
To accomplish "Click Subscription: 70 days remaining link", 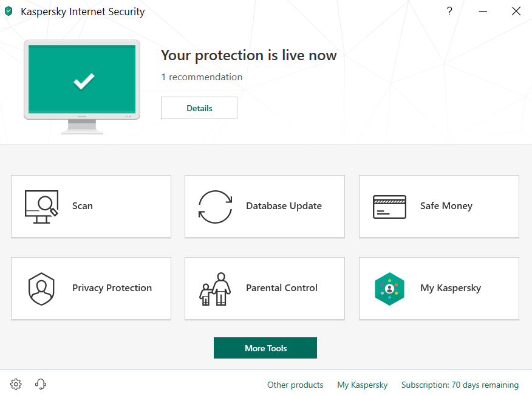I will tap(460, 385).
